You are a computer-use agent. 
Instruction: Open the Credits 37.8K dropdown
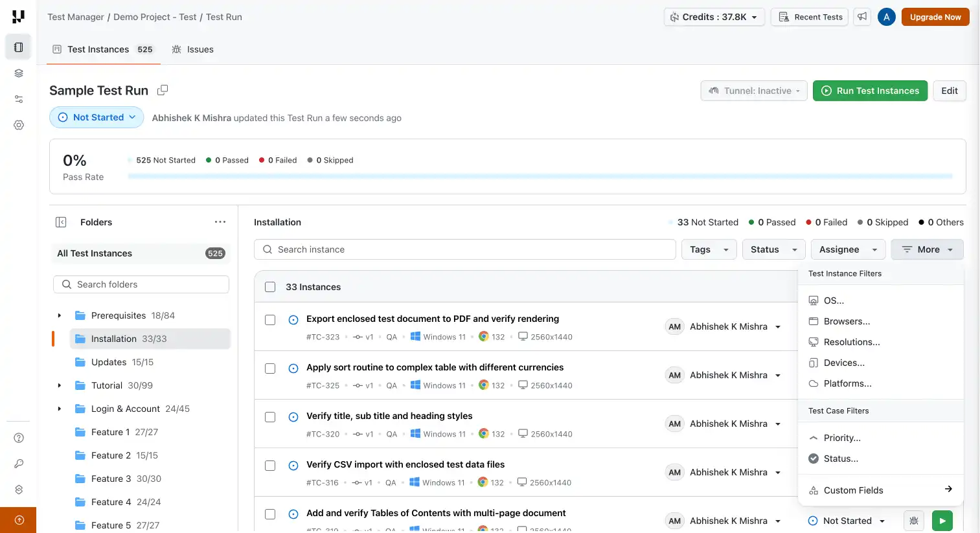tap(714, 17)
